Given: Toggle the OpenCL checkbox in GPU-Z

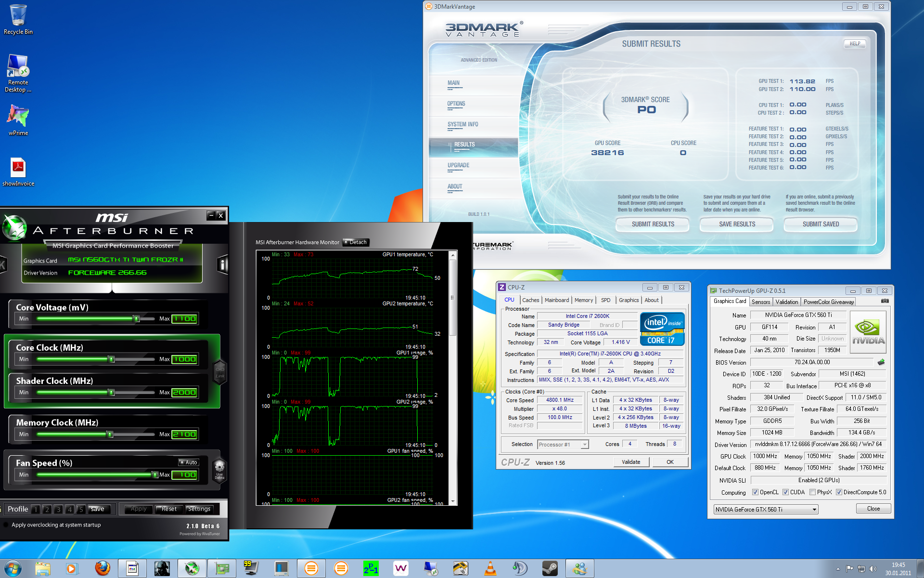Looking at the screenshot, I should tap(755, 492).
